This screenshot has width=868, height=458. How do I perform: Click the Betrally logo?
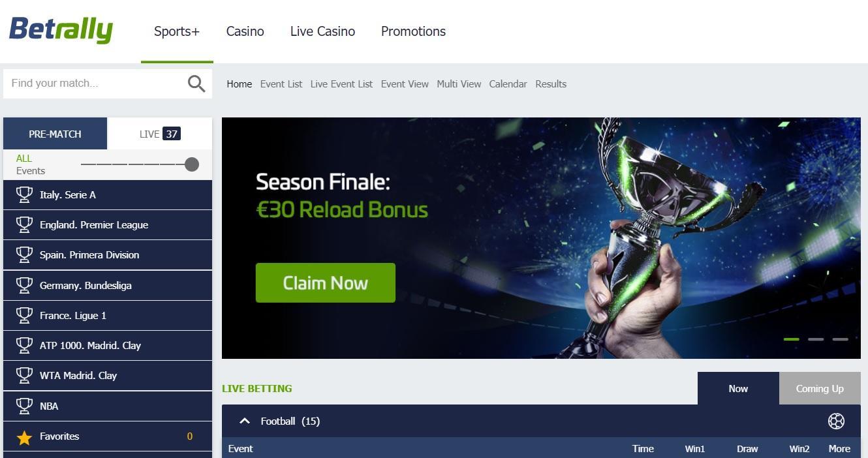click(x=61, y=30)
